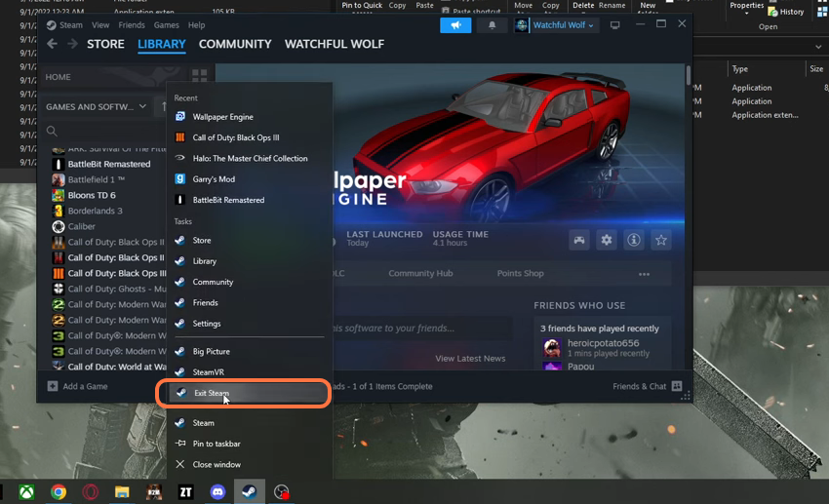829x504 pixels.
Task: Open Google Chrome from the taskbar
Action: [x=59, y=492]
